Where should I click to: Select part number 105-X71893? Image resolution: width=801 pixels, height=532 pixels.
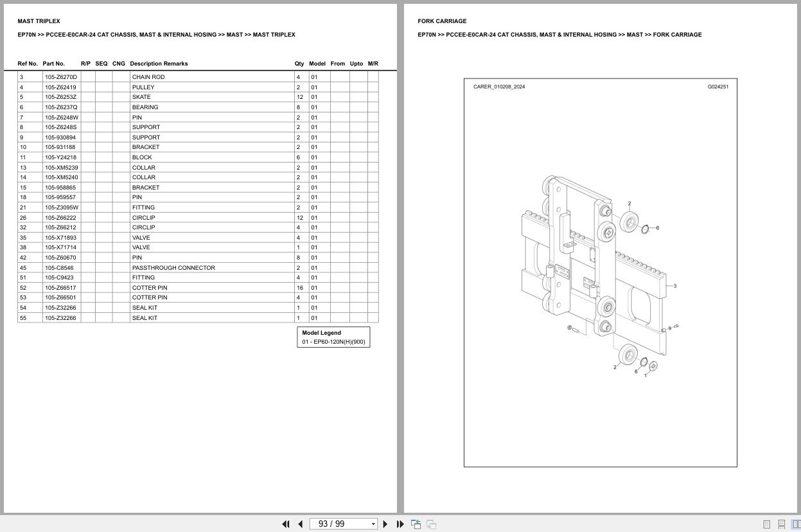click(61, 238)
